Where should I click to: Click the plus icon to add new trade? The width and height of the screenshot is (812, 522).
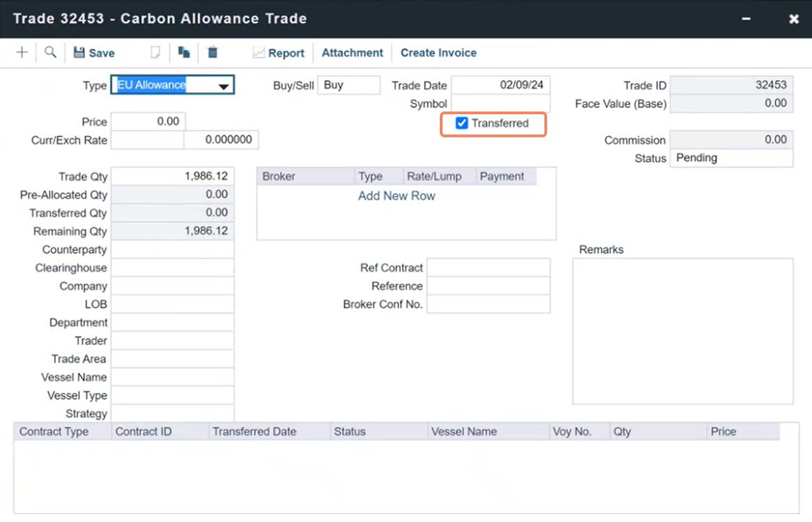[x=22, y=52]
